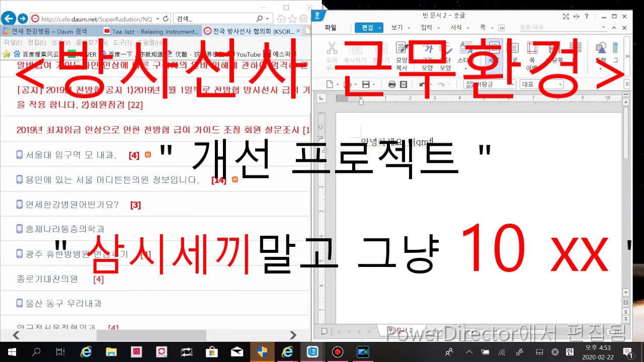The height and width of the screenshot is (362, 644).
Task: Click the Copy format (모양 복사) icon
Action: (x=402, y=48)
